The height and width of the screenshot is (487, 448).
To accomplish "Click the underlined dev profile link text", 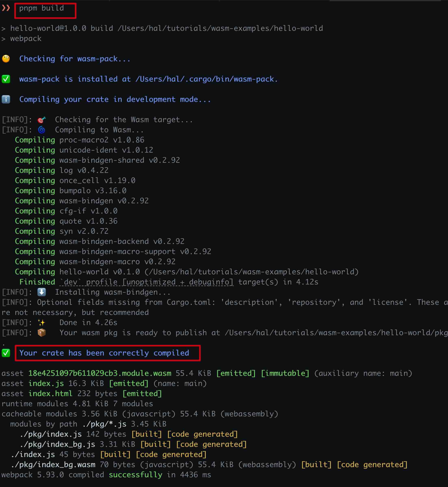I will [146, 282].
